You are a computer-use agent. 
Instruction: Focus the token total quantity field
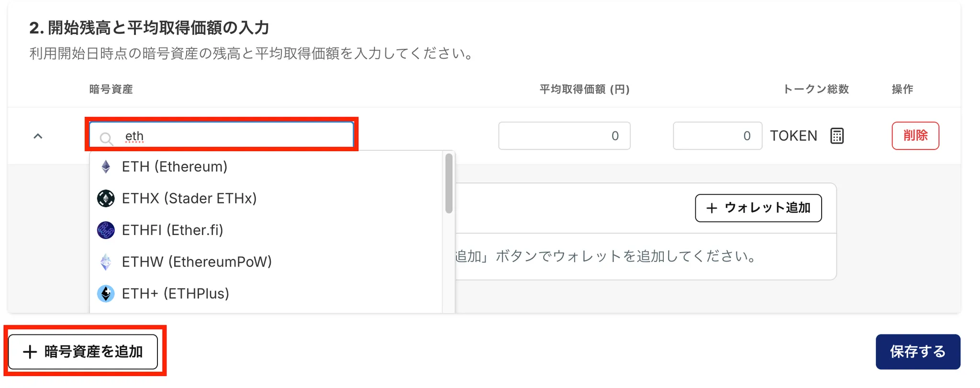tap(717, 136)
